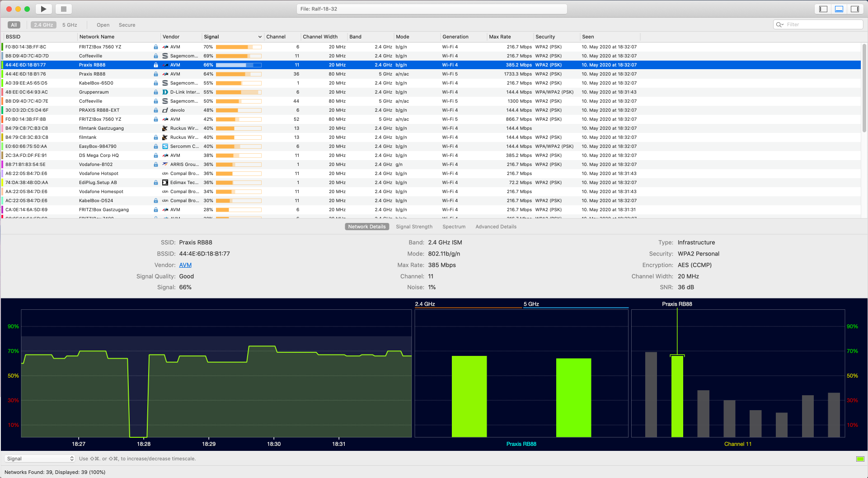
Task: Click the D-Link vendor icon on the Gruppenraum row
Action: (165, 92)
